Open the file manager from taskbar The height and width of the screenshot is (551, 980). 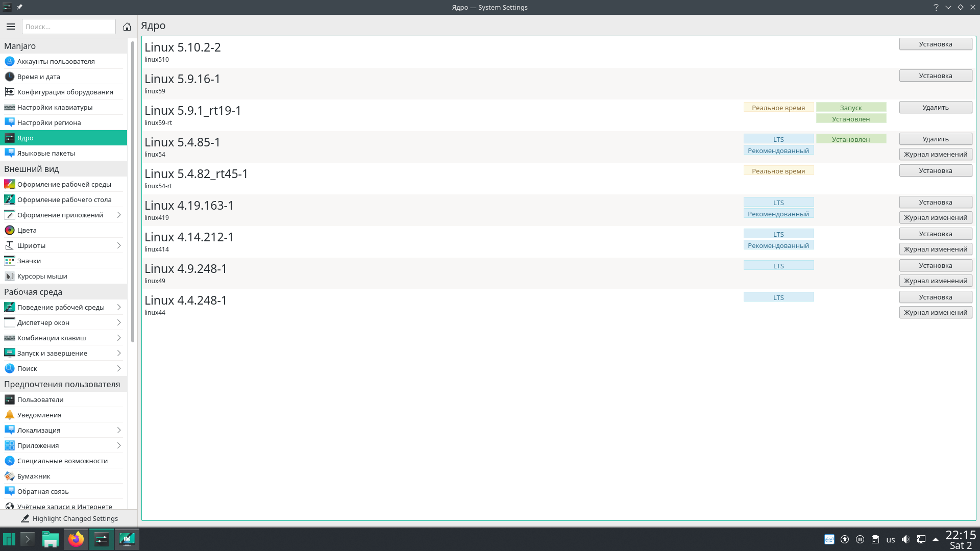51,539
